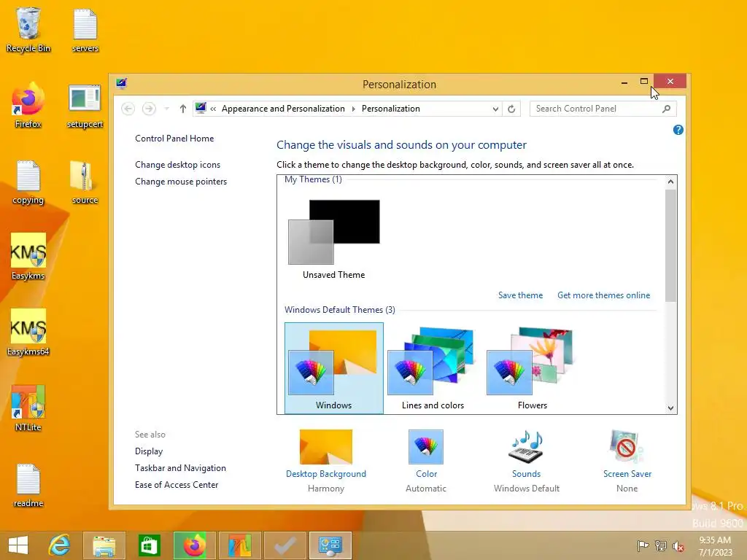Open Change mouse pointers link
The image size is (747, 560).
pyautogui.click(x=181, y=182)
